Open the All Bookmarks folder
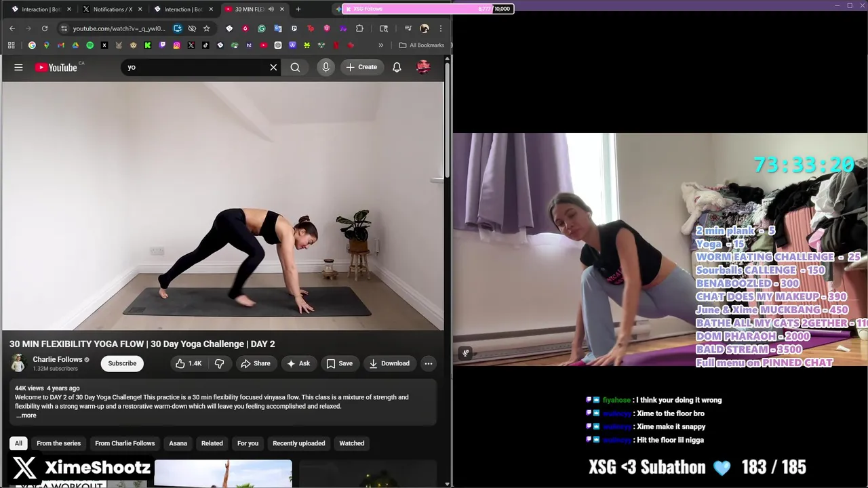 (x=421, y=45)
